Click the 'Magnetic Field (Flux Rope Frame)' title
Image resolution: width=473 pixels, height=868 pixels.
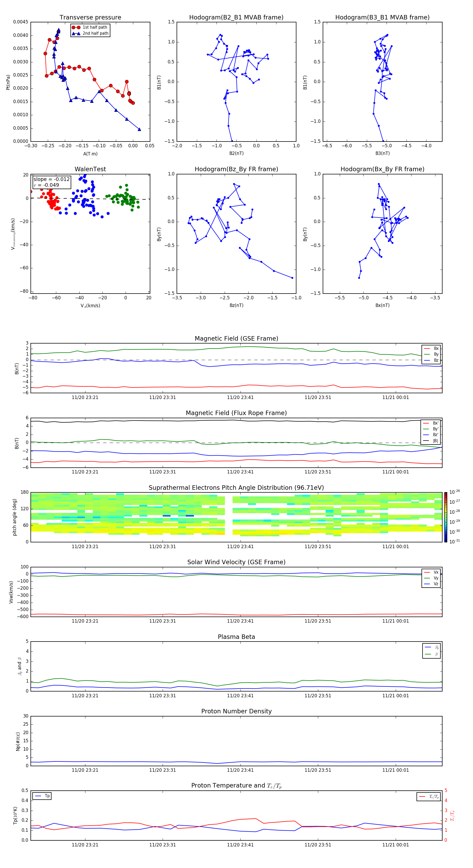point(236,413)
